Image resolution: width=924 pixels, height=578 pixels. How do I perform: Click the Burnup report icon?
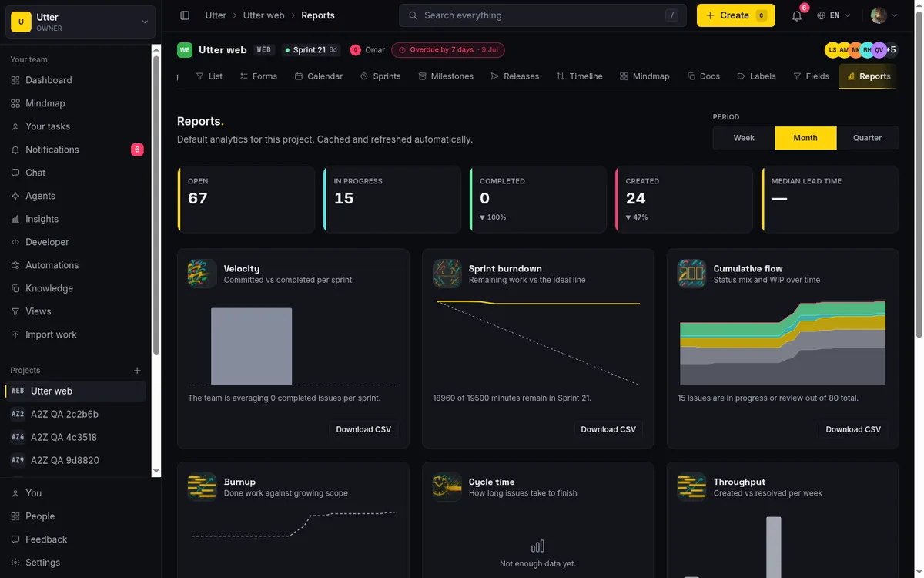point(202,487)
